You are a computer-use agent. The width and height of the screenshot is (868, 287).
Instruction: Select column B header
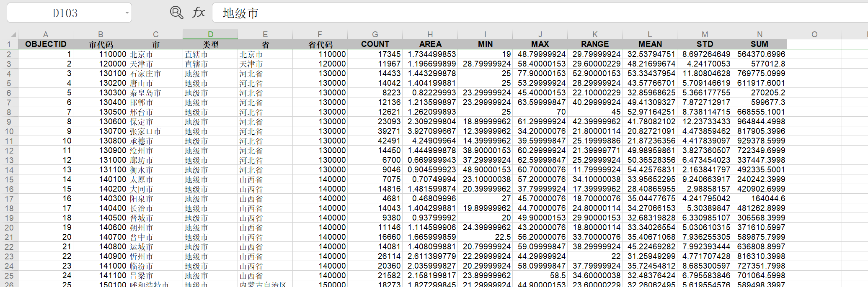click(101, 34)
